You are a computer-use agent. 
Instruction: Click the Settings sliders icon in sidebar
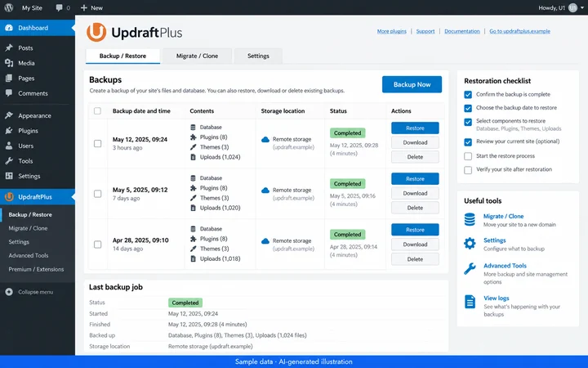(9, 176)
